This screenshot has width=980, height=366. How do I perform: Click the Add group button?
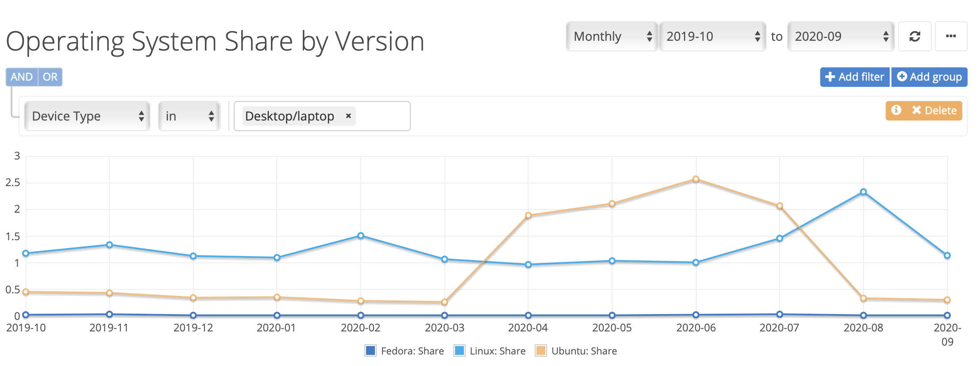tap(930, 77)
